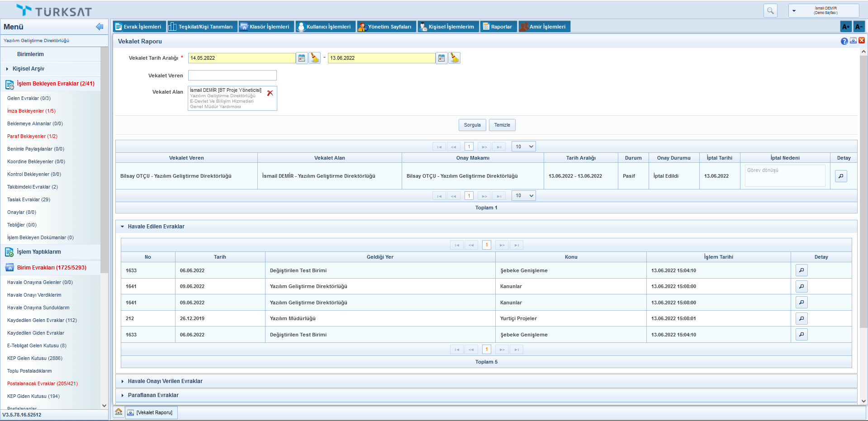Clear end date with broom icon
The height and width of the screenshot is (421, 868).
[x=454, y=58]
